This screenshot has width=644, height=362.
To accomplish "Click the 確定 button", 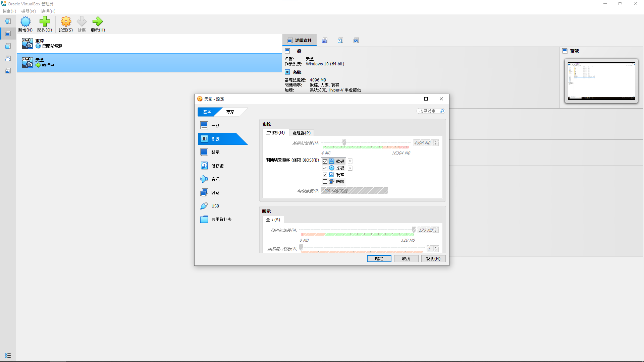I will coord(379,259).
